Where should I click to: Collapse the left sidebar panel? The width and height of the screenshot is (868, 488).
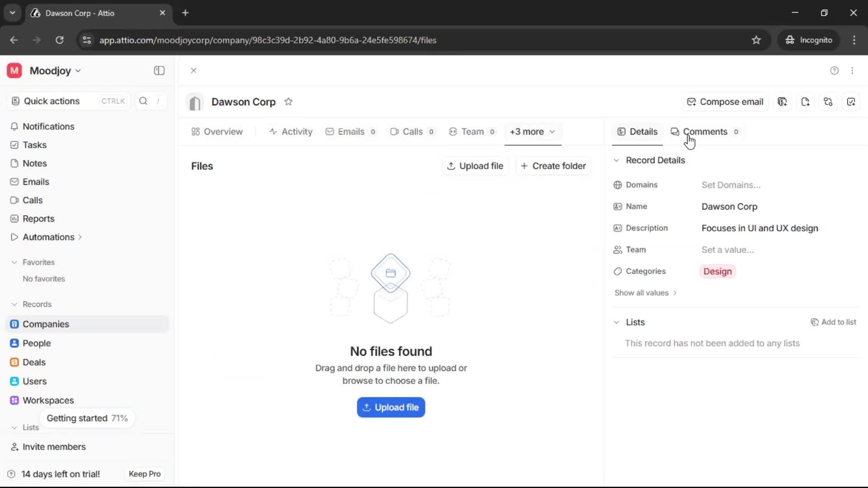[x=159, y=70]
